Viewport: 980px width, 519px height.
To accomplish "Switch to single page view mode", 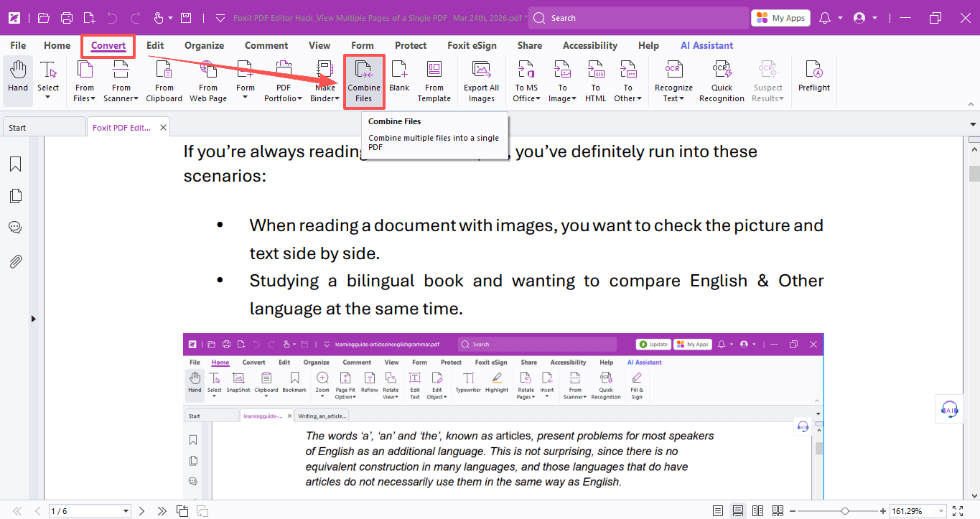I will 718,511.
